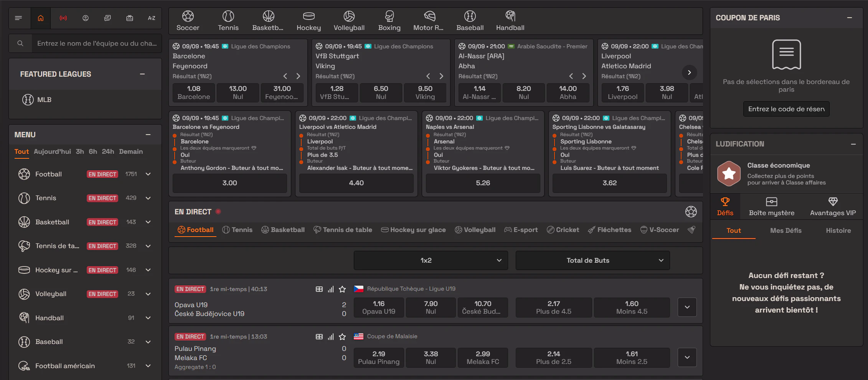868x380 pixels.
Task: Select Soccer in the top sports bar
Action: [188, 21]
